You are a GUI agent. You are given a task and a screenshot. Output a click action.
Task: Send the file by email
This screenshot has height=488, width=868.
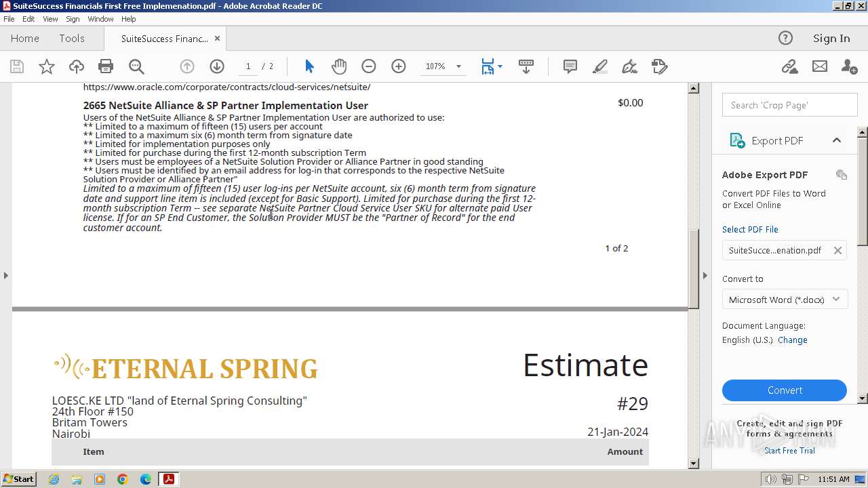point(820,66)
